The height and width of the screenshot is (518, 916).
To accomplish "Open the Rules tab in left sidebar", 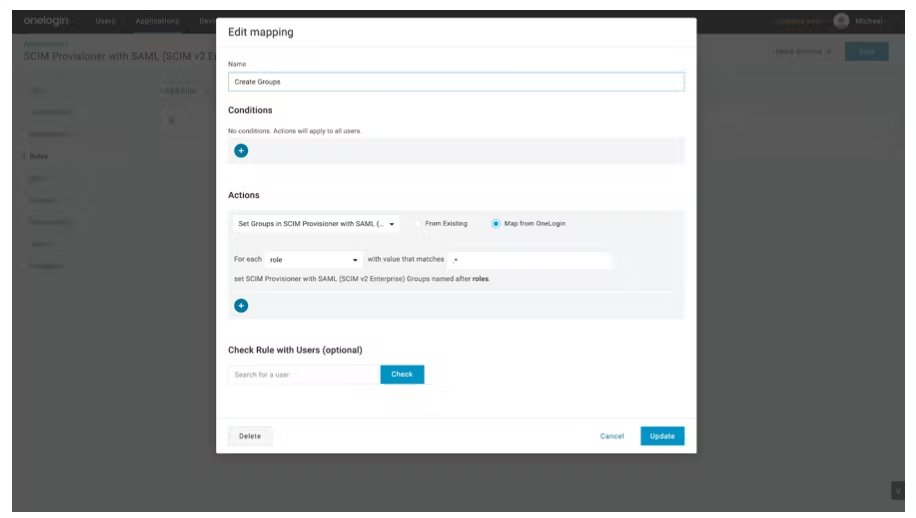I will point(39,156).
